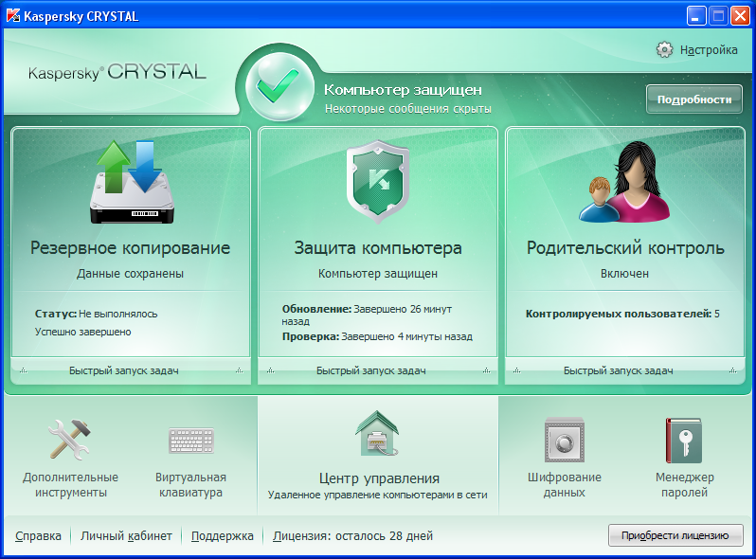This screenshot has width=756, height=559.
Task: Click 'Данные сохранены' status text
Action: [130, 274]
